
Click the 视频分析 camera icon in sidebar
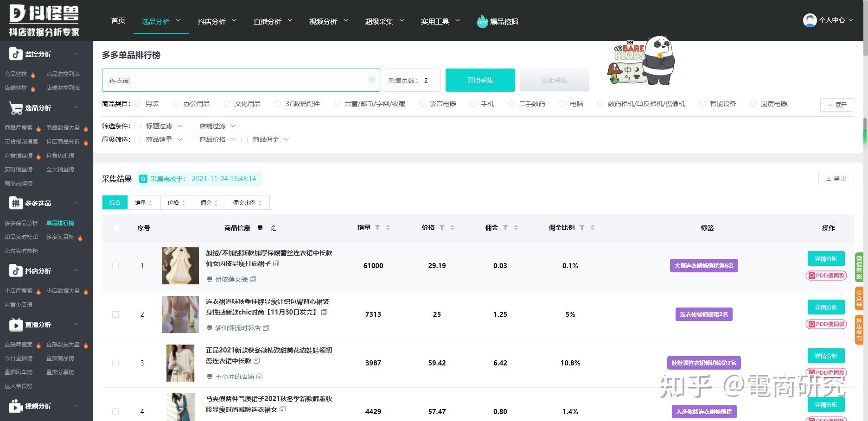[x=16, y=406]
